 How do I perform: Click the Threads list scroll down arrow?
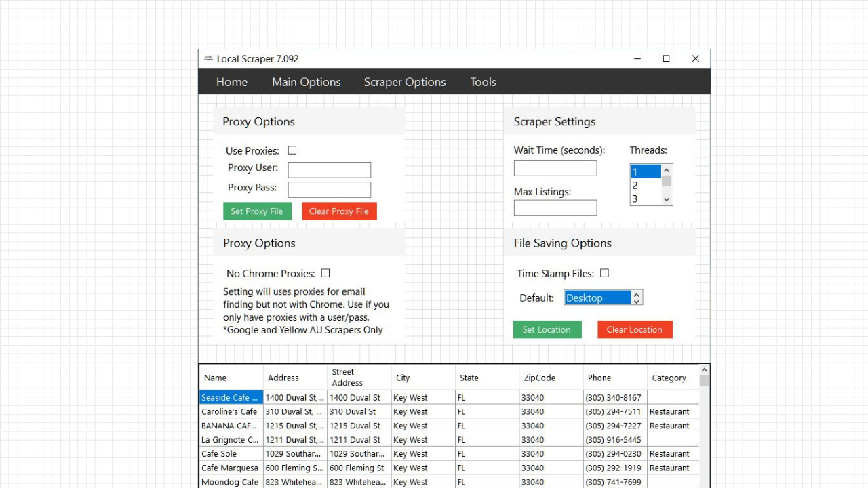tap(665, 199)
